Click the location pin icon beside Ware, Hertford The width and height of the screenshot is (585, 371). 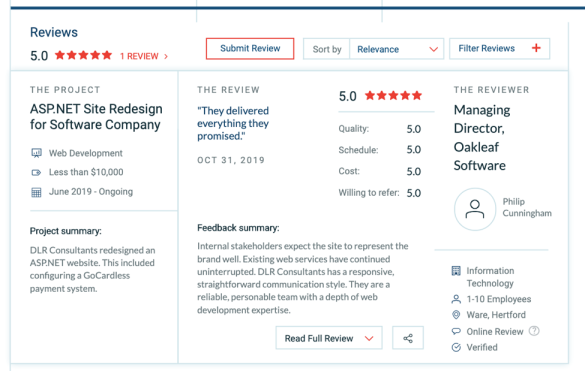[456, 315]
